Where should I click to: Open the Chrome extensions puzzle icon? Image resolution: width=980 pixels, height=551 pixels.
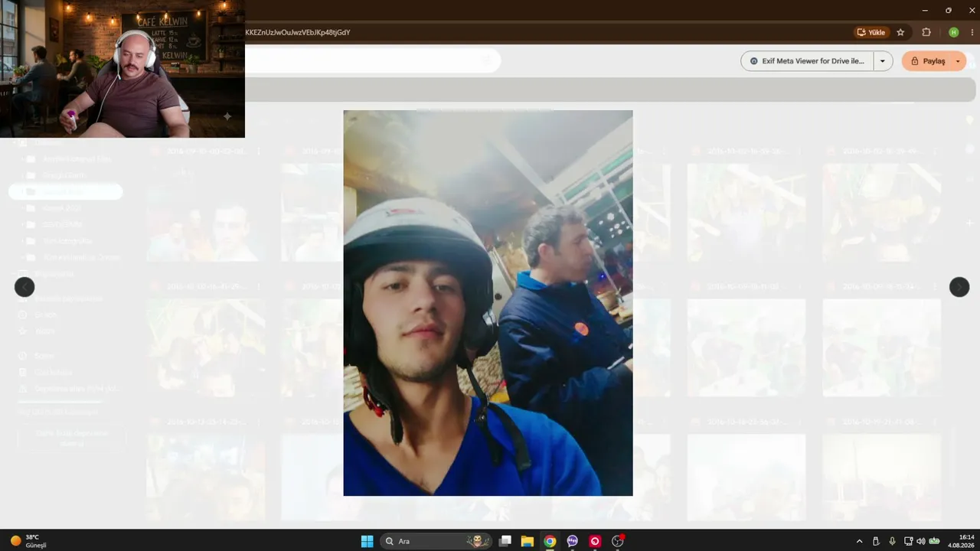click(x=926, y=32)
